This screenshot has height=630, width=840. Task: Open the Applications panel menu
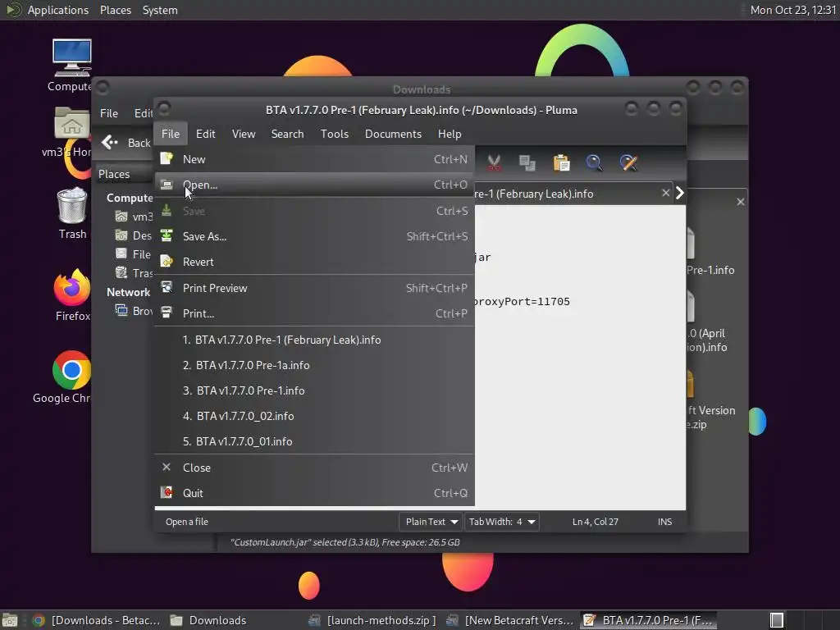(58, 10)
